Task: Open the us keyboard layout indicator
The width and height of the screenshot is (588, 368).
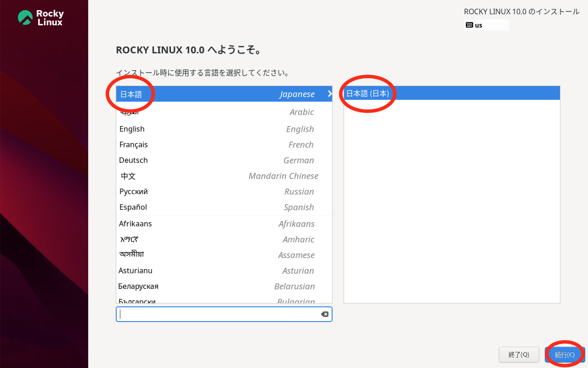Action: 486,25
